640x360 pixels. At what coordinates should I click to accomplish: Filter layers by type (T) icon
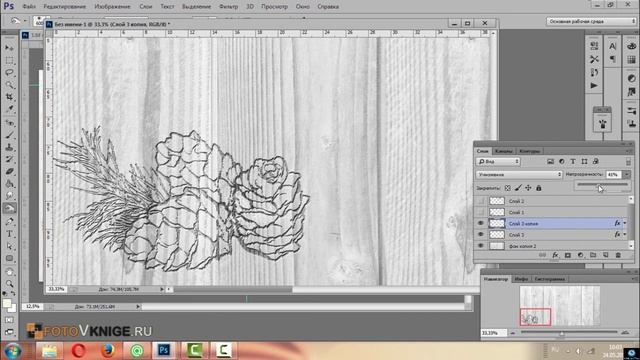tap(573, 162)
